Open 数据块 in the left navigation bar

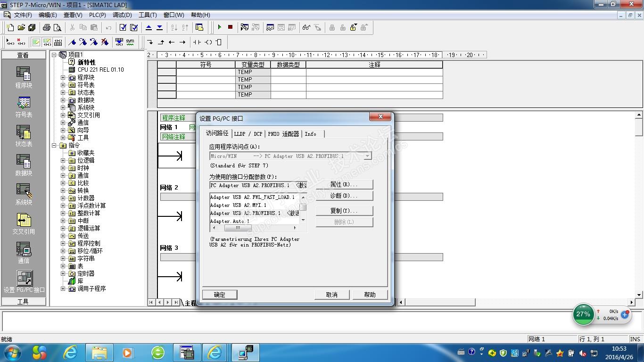click(x=24, y=165)
